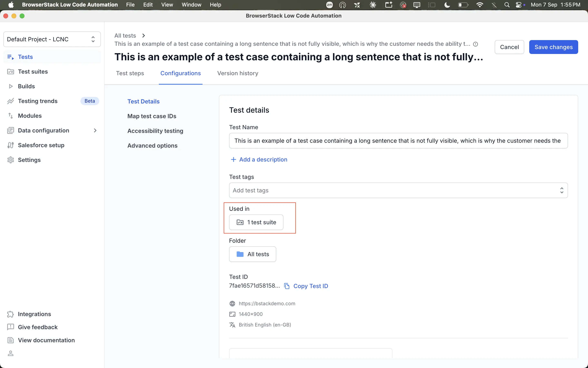Open Control Center in menu bar
This screenshot has width=588, height=368.
point(519,5)
